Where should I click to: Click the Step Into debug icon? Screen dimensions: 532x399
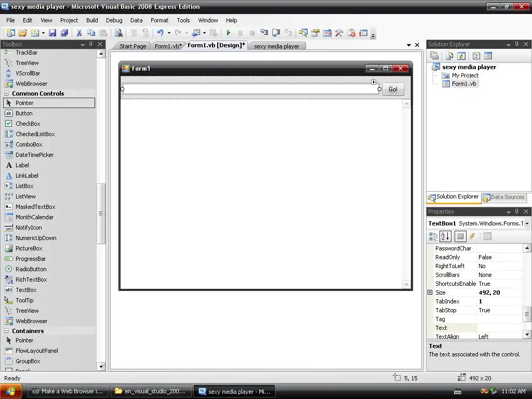tap(264, 33)
